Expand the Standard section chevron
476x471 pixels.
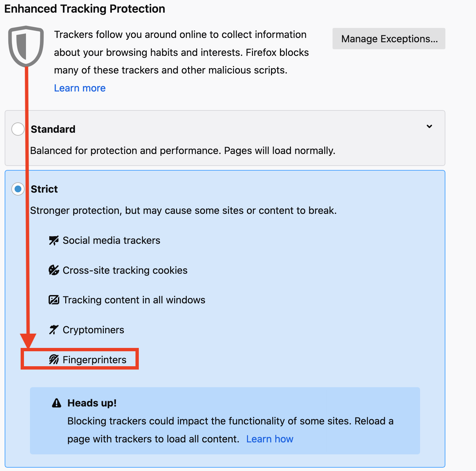429,126
